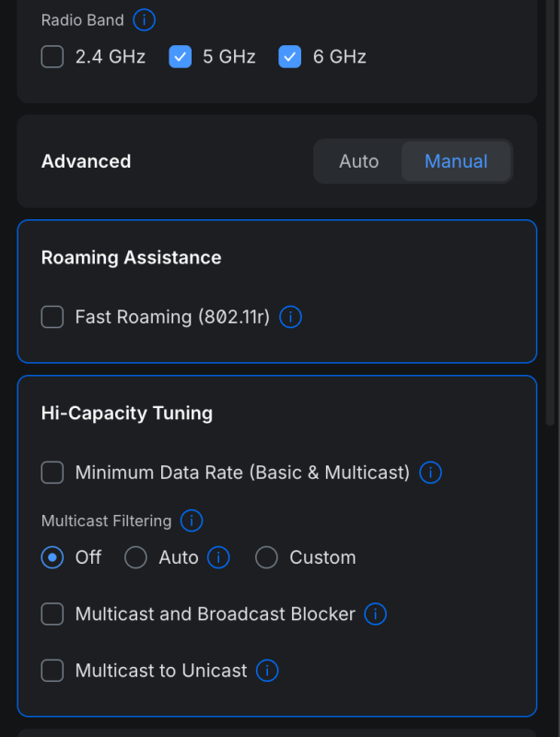Click the Multicast Filtering info icon
This screenshot has width=560, height=737.
click(x=191, y=521)
